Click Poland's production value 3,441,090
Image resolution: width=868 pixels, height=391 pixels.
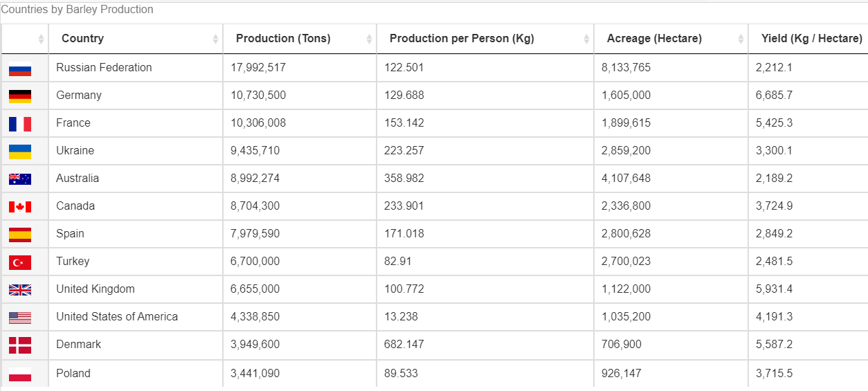point(255,374)
